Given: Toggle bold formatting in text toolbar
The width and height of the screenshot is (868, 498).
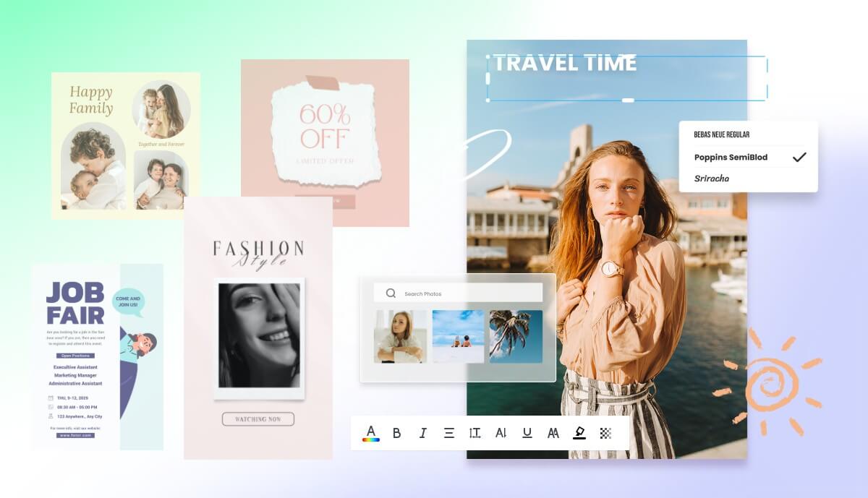Looking at the screenshot, I should [x=396, y=433].
